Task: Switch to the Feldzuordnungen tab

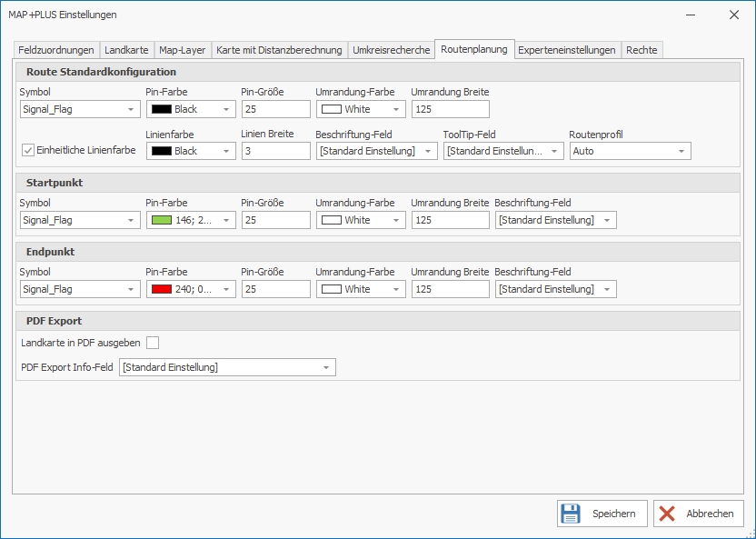Action: [56, 50]
